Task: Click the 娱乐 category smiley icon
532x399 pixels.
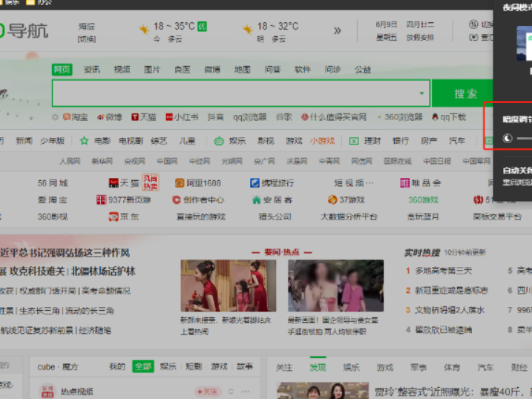Action: click(219, 141)
